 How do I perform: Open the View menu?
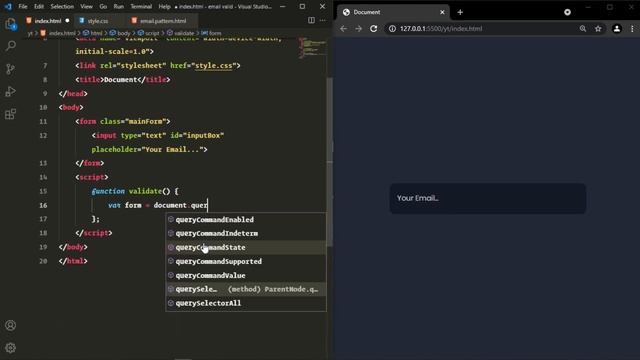[x=86, y=7]
